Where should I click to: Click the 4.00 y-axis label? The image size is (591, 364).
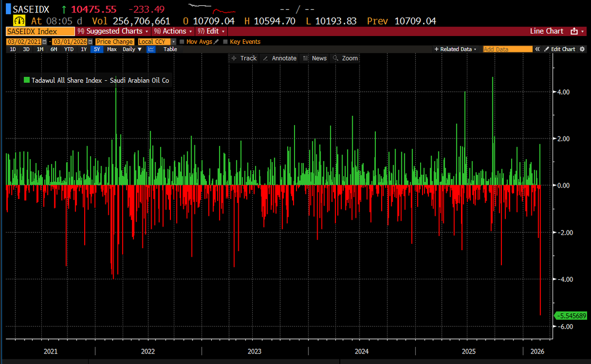point(563,92)
